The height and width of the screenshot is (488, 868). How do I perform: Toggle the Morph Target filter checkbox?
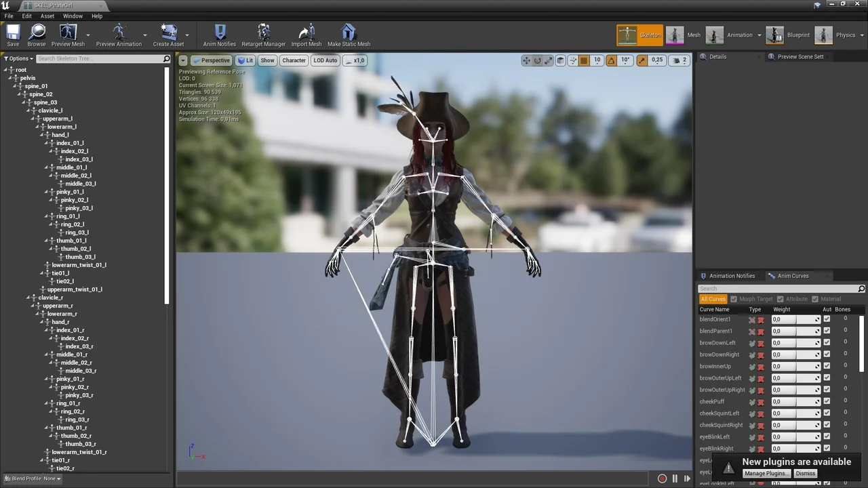pyautogui.click(x=734, y=299)
